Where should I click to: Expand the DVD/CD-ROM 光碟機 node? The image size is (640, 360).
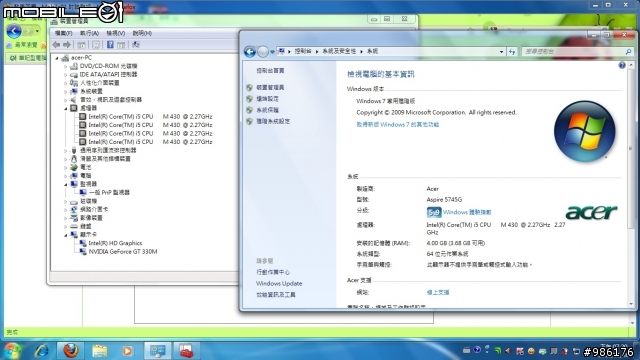65,66
